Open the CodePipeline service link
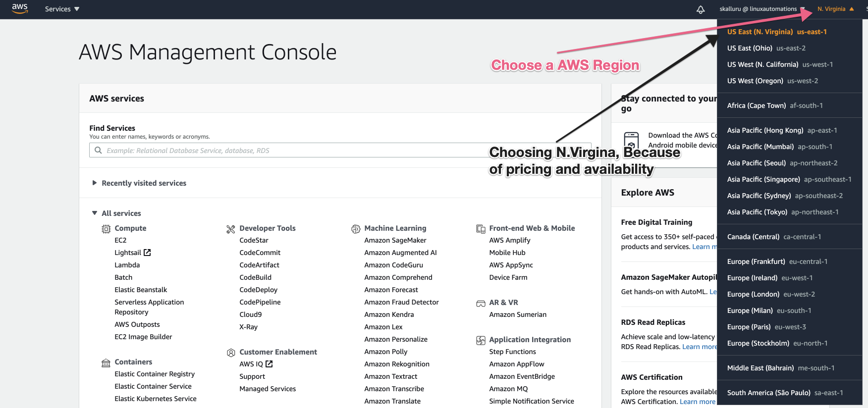 tap(260, 302)
